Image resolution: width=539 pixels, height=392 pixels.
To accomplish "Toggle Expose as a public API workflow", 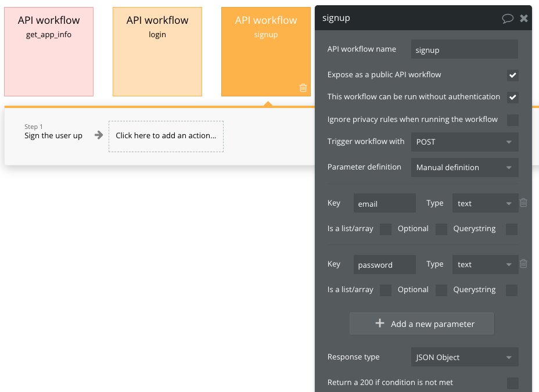I will tap(512, 75).
